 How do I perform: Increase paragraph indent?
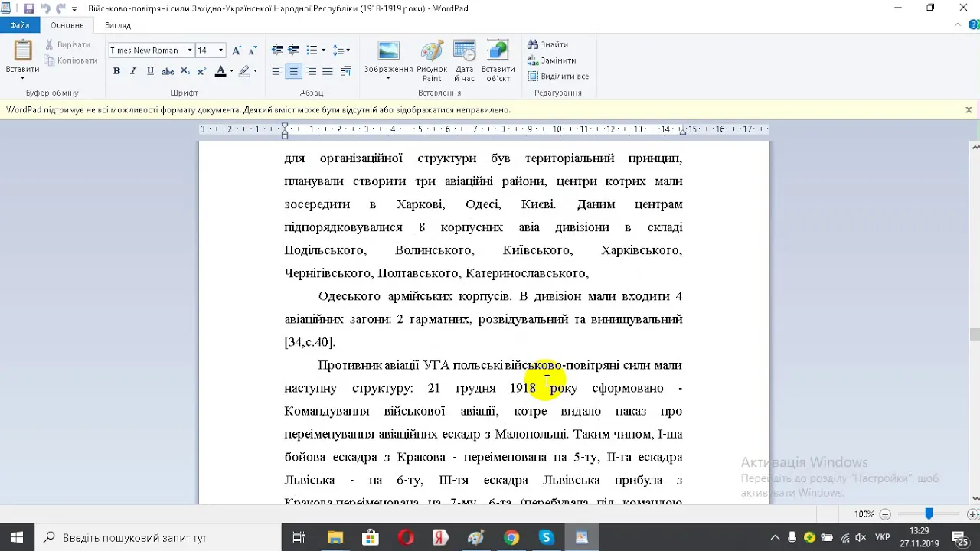point(293,51)
